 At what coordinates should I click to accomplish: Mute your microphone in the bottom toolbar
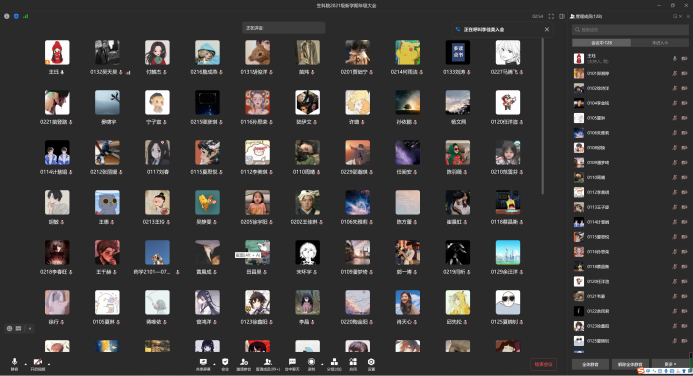click(14, 363)
